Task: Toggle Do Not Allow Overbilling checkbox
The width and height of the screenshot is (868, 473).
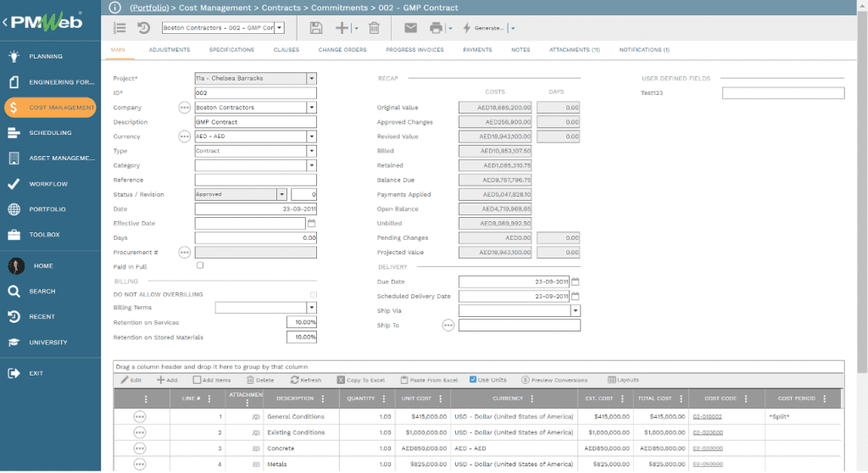Action: [x=314, y=295]
